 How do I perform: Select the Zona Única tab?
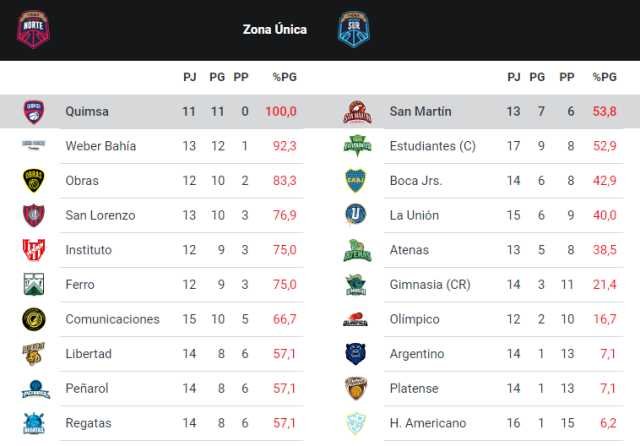click(274, 30)
